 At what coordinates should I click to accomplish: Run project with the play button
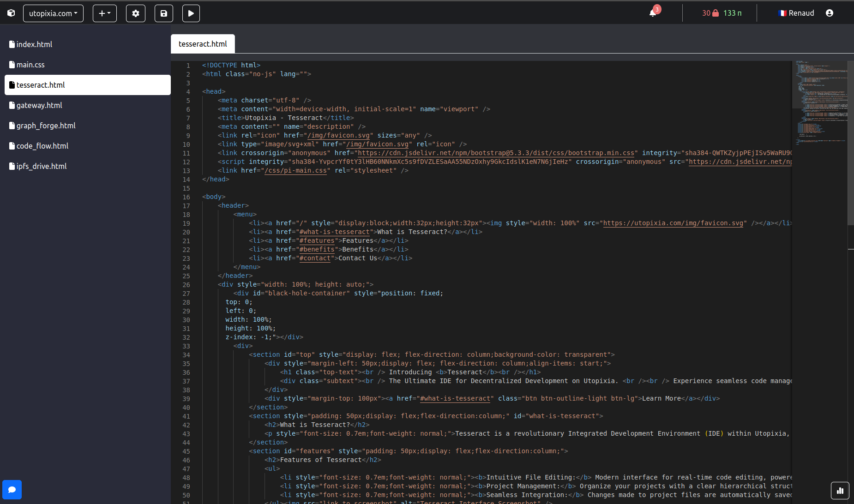(191, 13)
